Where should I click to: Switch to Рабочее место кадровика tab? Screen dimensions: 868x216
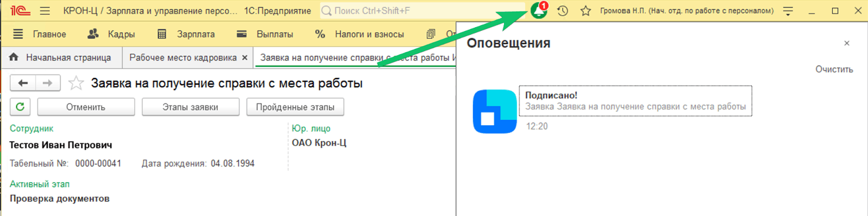(x=183, y=58)
